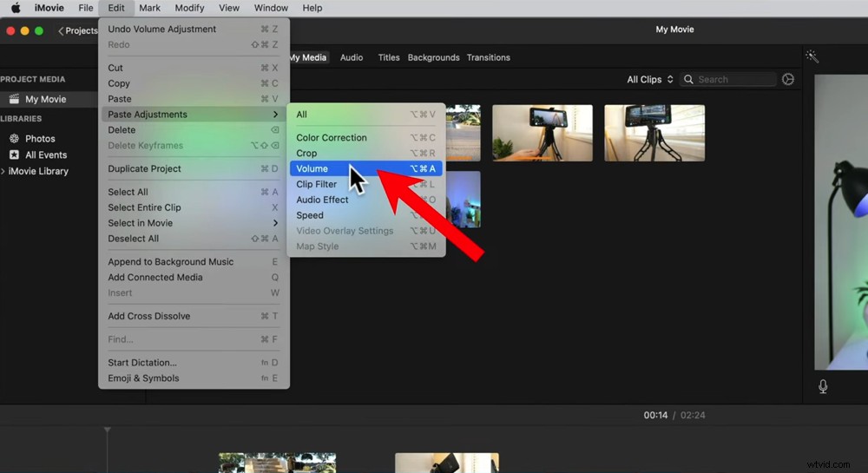The height and width of the screenshot is (473, 868).
Task: Choose Add Cross Dissolve
Action: (x=194, y=315)
